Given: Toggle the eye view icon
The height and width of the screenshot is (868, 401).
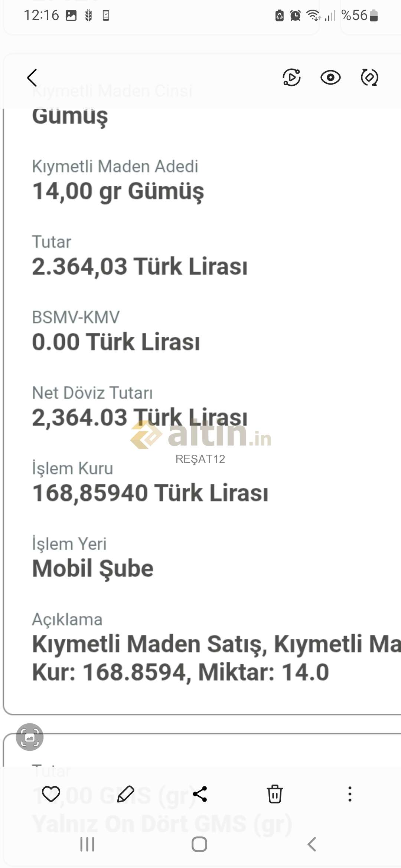Looking at the screenshot, I should (330, 78).
